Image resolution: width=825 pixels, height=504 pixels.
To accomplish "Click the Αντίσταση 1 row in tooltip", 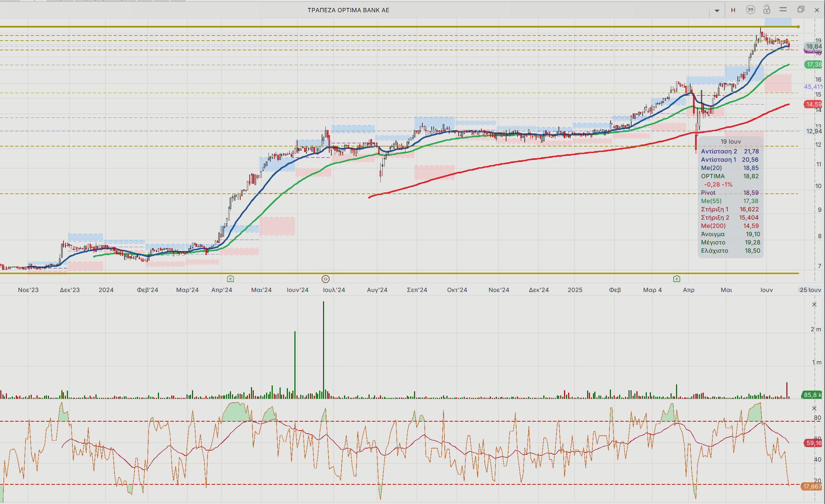I will tap(730, 160).
